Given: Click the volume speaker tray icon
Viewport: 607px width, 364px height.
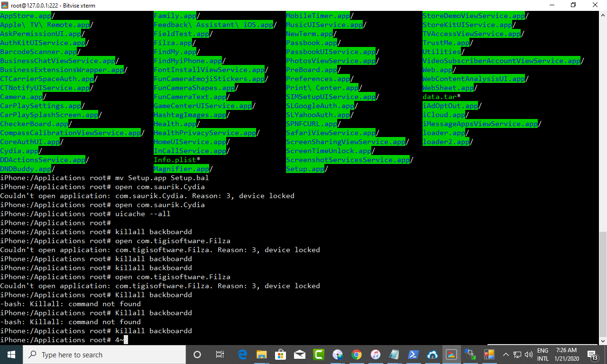Looking at the screenshot, I should 529,355.
